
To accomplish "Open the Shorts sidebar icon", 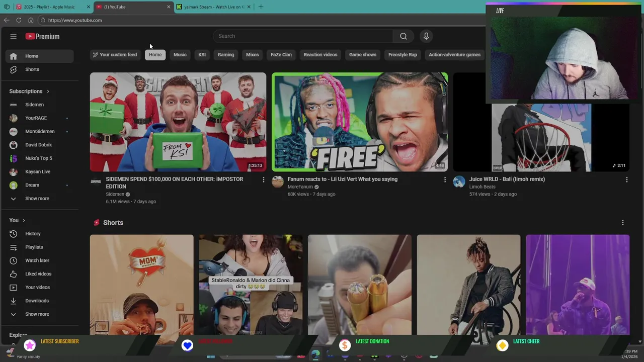I will click(x=14, y=69).
